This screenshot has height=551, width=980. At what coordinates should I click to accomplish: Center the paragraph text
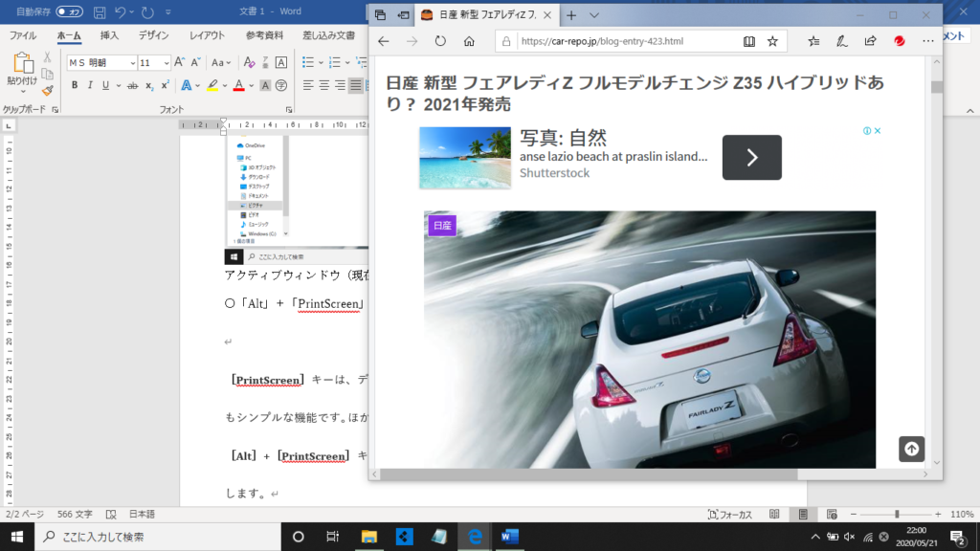323,85
